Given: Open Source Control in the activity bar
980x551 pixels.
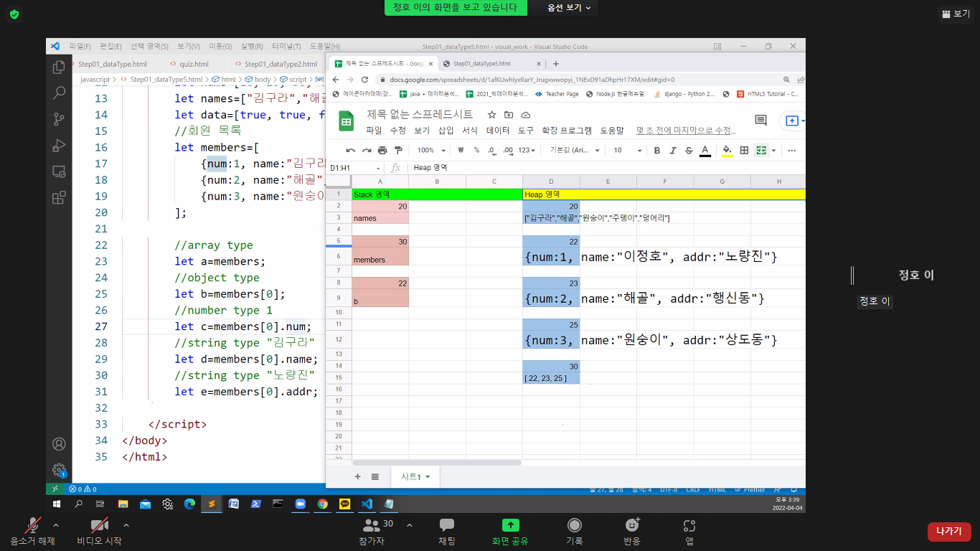Looking at the screenshot, I should (60, 119).
